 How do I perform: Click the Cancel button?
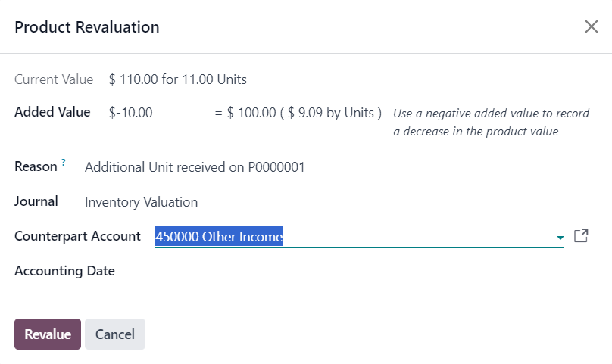[115, 334]
